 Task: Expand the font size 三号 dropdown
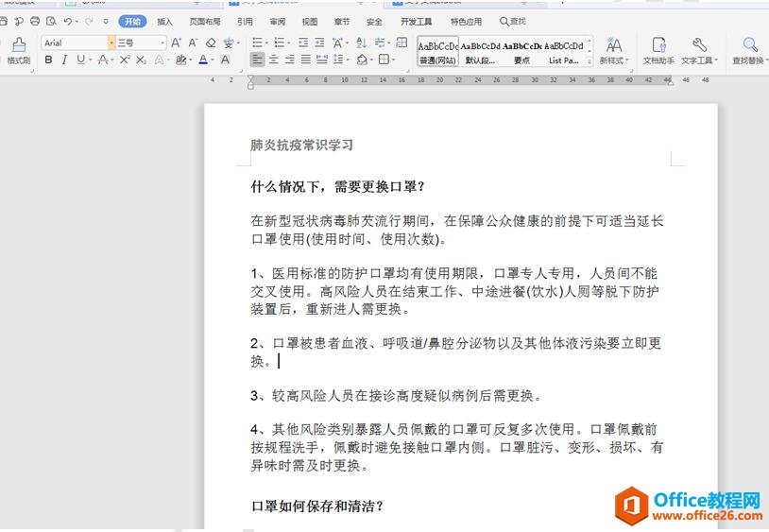click(162, 43)
